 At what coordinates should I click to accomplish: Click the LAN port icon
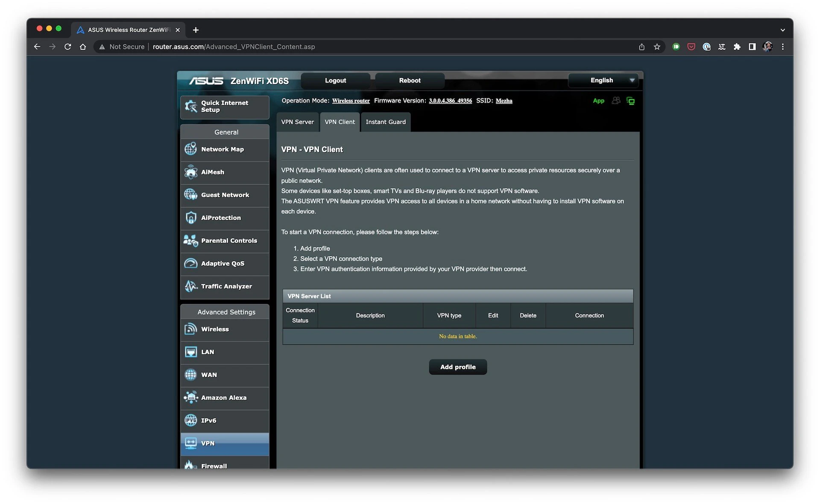pos(190,352)
